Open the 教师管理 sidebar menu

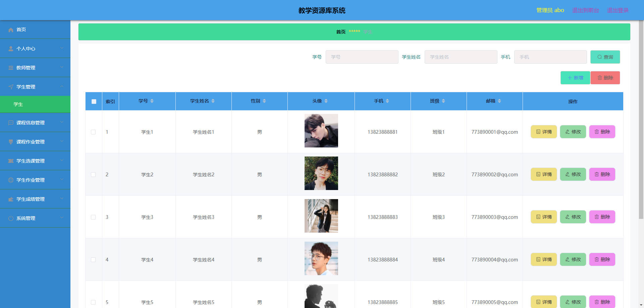tap(35, 68)
